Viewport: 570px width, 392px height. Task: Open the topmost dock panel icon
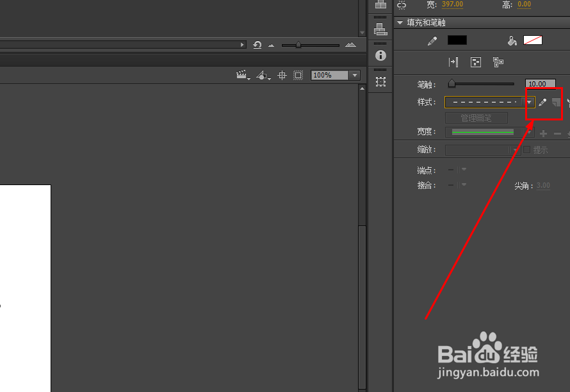click(x=380, y=4)
